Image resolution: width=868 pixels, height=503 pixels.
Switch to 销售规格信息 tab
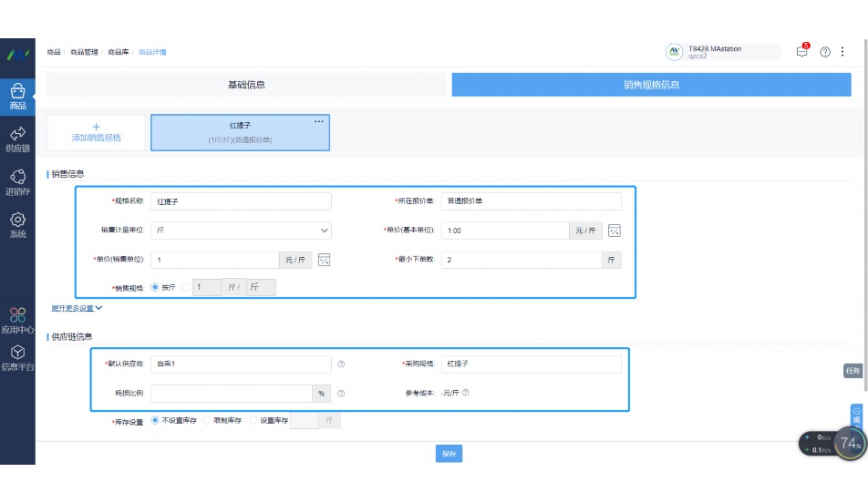(x=651, y=85)
